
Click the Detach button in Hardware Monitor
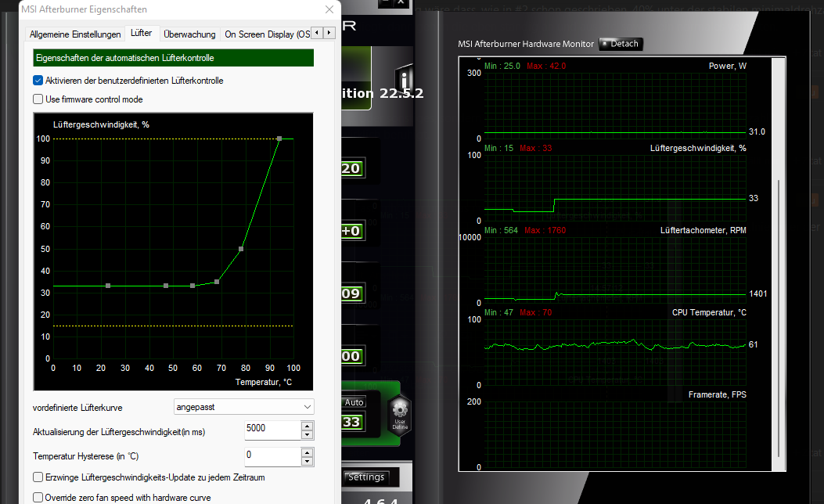(x=621, y=44)
